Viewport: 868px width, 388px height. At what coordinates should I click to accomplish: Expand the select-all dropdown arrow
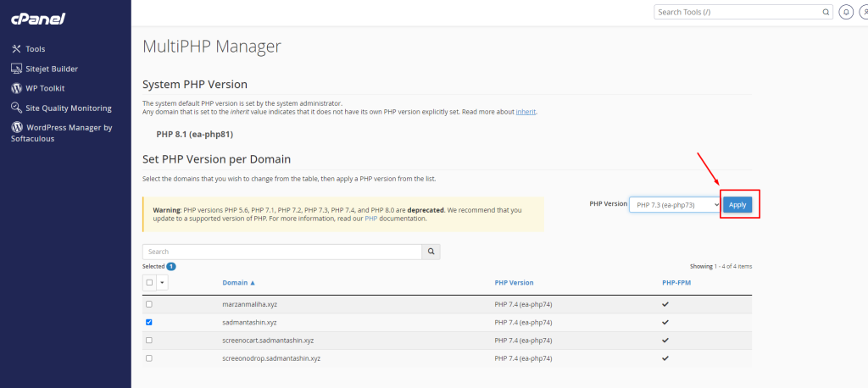(162, 282)
